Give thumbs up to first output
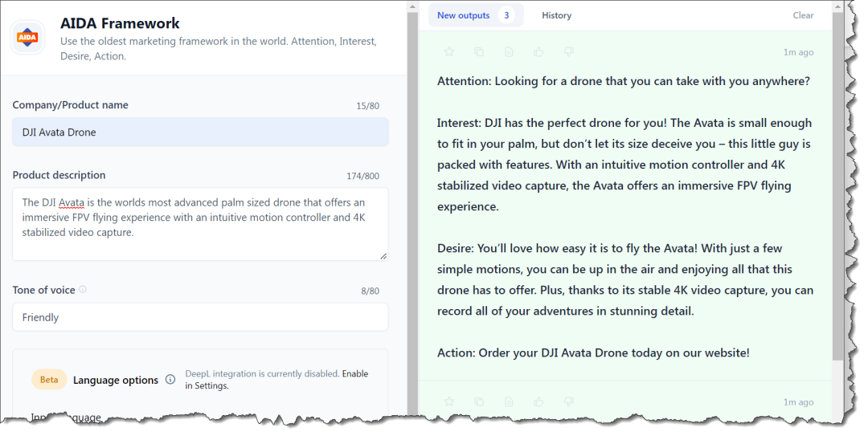The image size is (868, 436). click(x=538, y=52)
